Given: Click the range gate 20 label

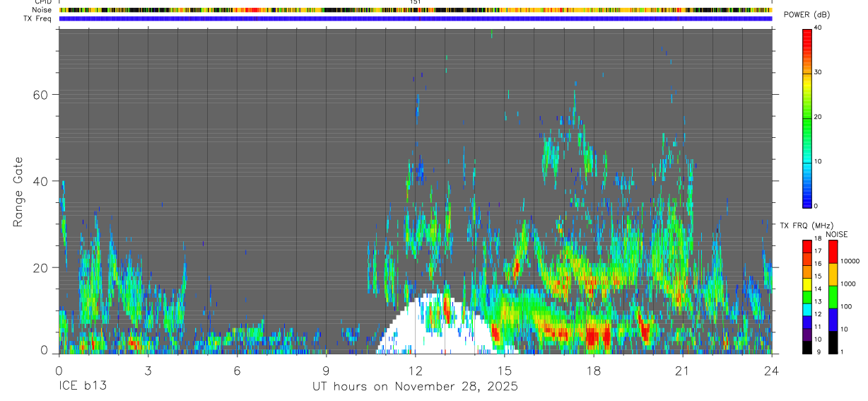Looking at the screenshot, I should (46, 267).
